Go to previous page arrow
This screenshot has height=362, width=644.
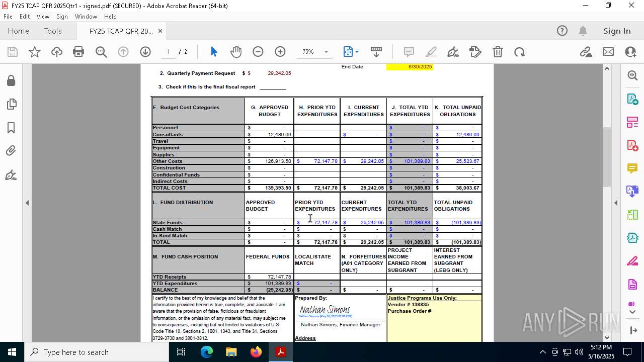point(123,52)
